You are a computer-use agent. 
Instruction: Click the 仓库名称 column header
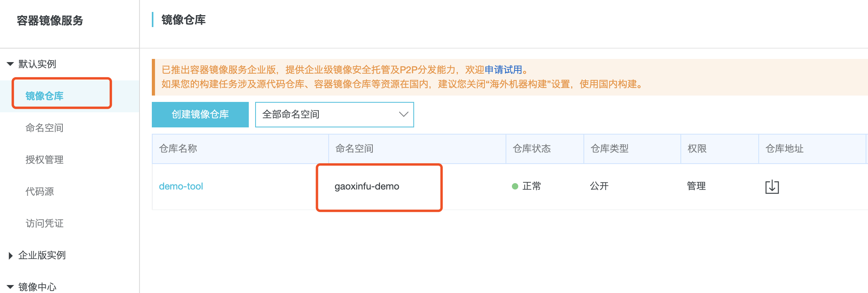177,148
